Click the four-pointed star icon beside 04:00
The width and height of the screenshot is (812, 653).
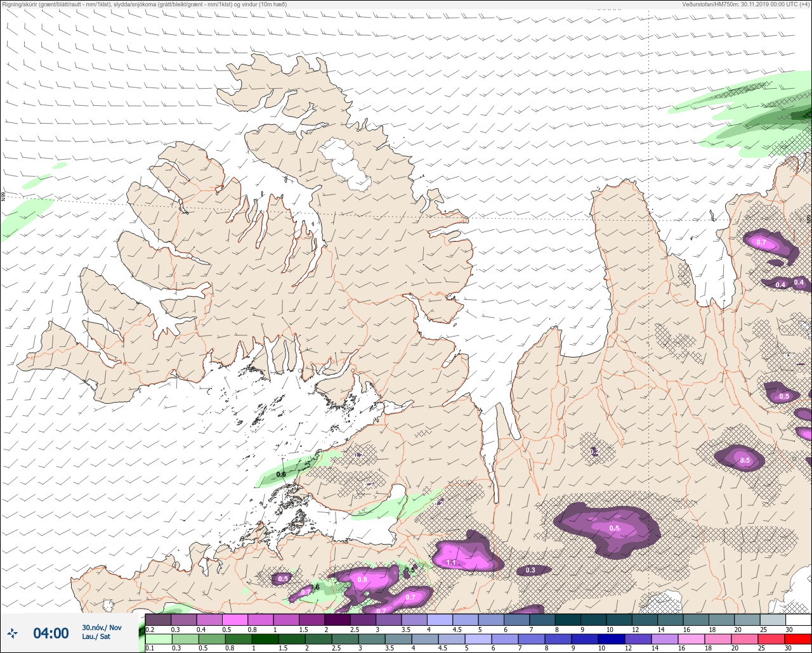pos(12,633)
